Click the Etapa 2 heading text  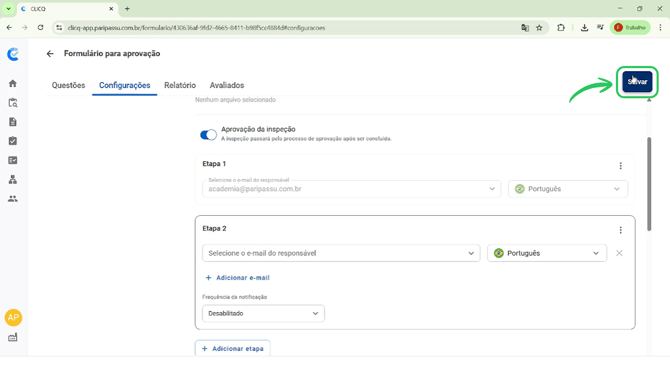[215, 229]
